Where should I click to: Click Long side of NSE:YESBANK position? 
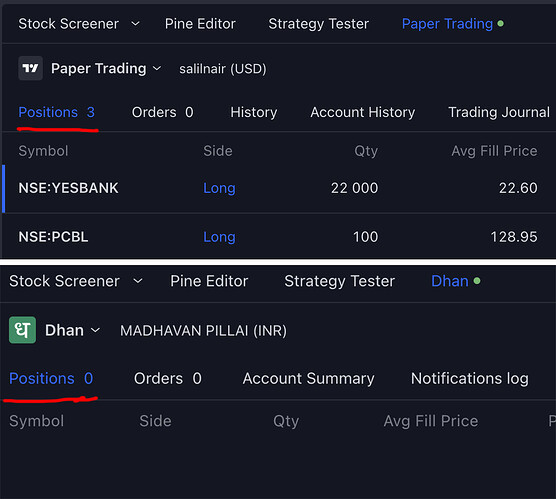click(219, 188)
